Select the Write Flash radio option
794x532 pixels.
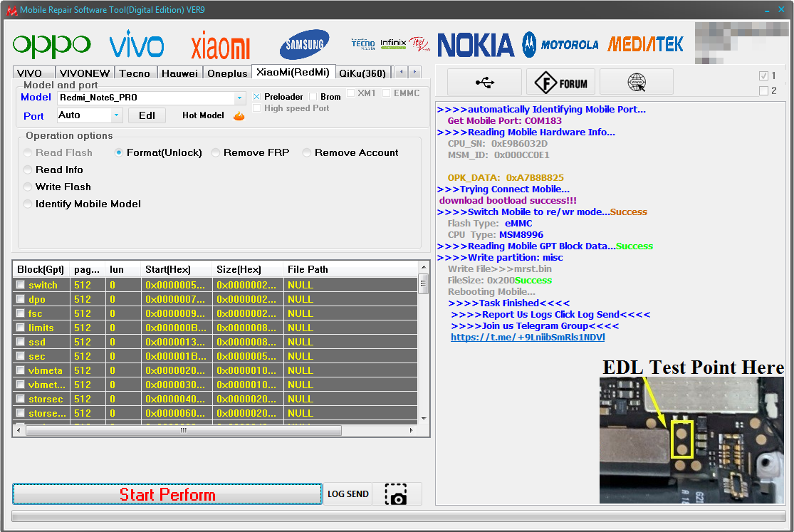[28, 187]
